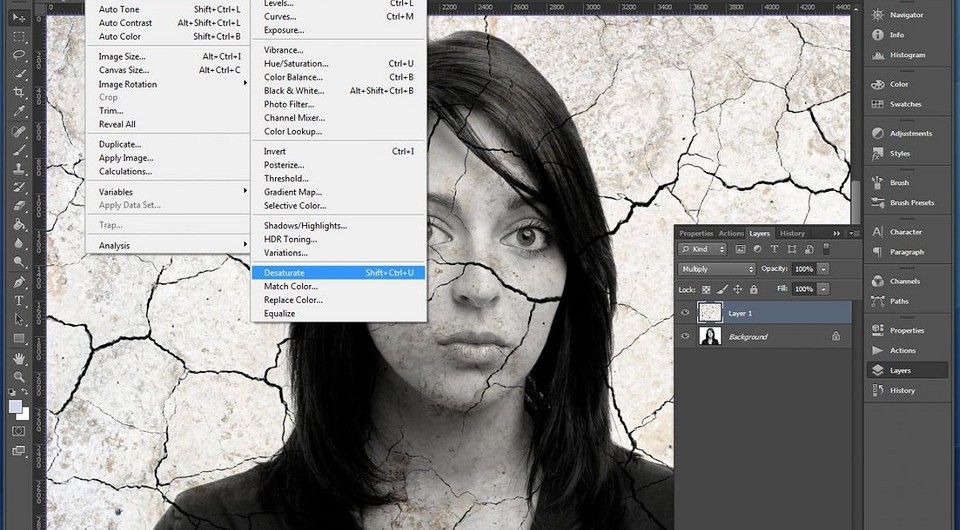
Task: Open the Paths panel icon
Action: pyautogui.click(x=876, y=301)
